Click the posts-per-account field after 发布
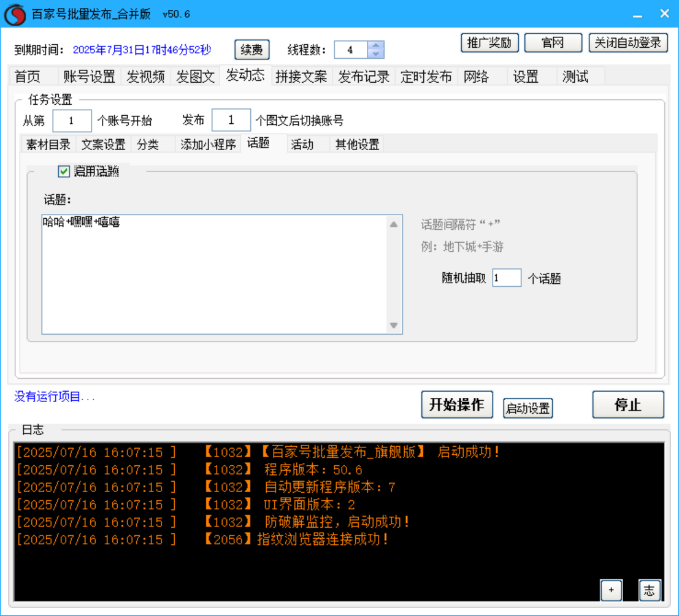Viewport: 679px width, 616px height. click(231, 120)
